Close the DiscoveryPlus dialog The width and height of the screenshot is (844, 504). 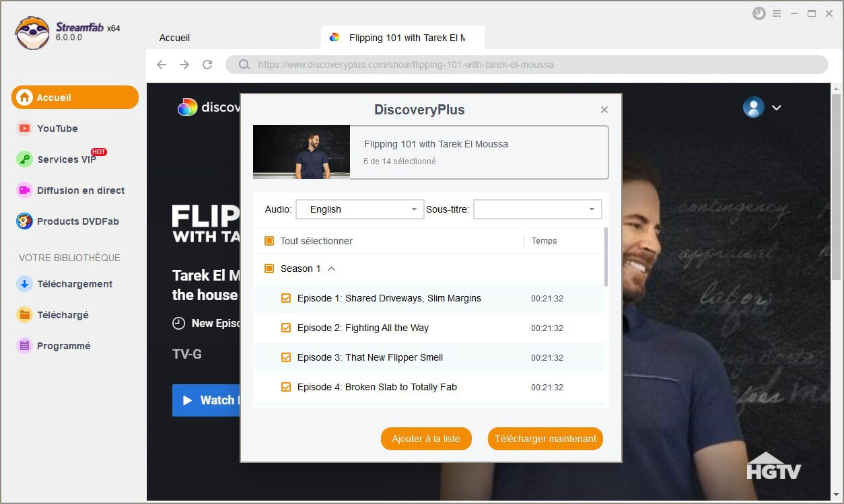tap(604, 110)
